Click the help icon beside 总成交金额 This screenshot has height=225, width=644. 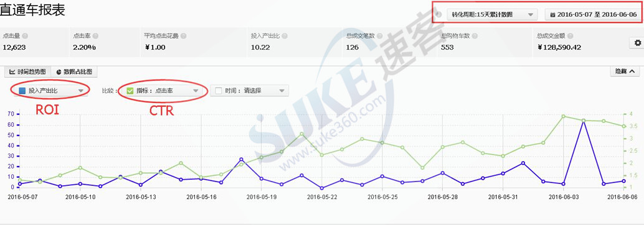point(571,36)
